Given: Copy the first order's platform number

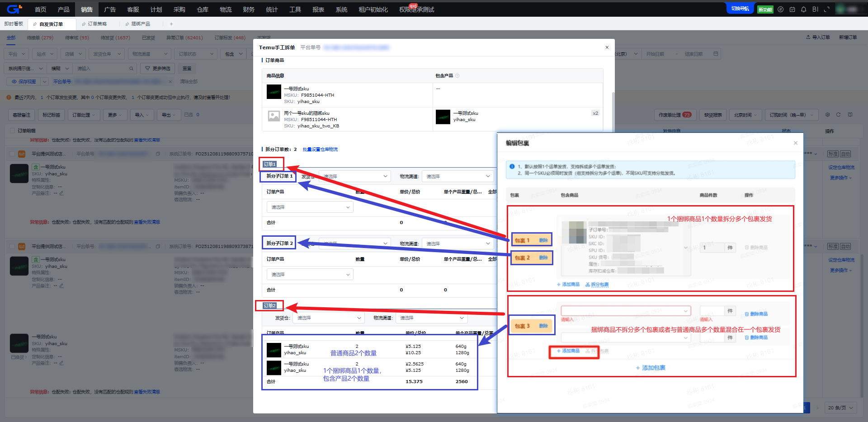Looking at the screenshot, I should pyautogui.click(x=158, y=154).
